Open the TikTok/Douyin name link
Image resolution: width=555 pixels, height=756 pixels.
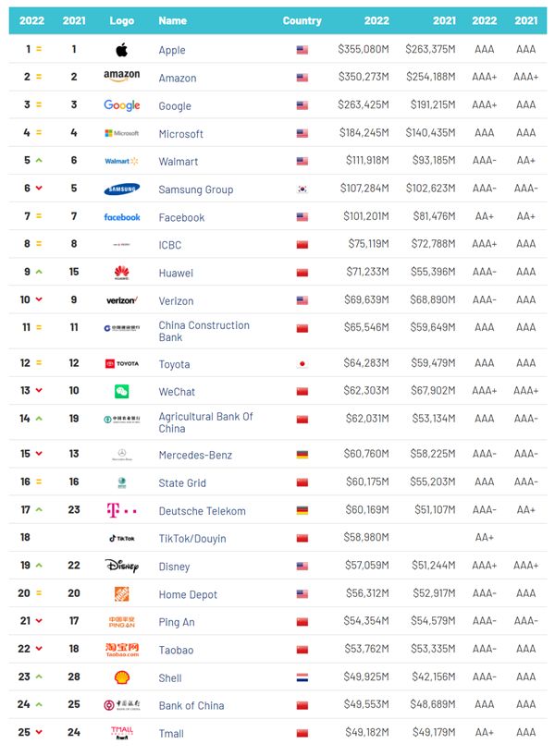click(192, 539)
